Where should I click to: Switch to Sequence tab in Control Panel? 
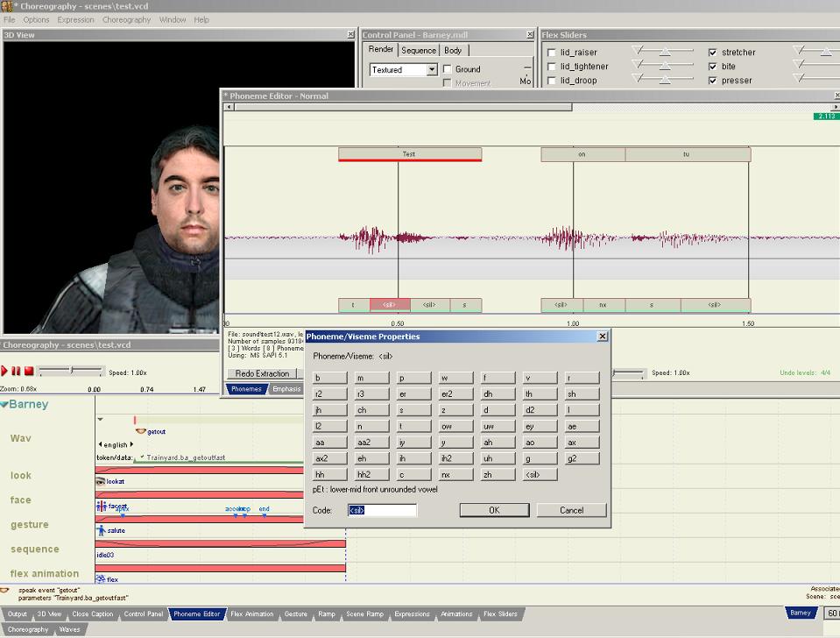pos(419,51)
